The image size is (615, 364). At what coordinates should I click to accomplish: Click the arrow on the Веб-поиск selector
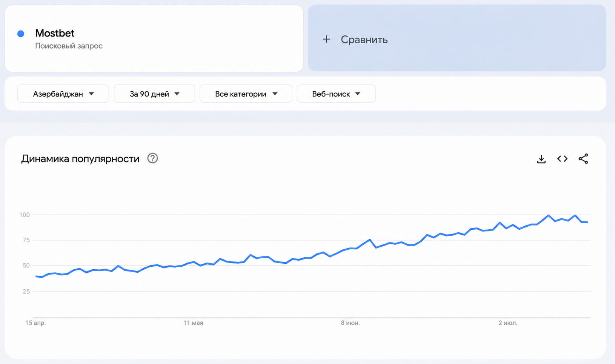pos(358,94)
